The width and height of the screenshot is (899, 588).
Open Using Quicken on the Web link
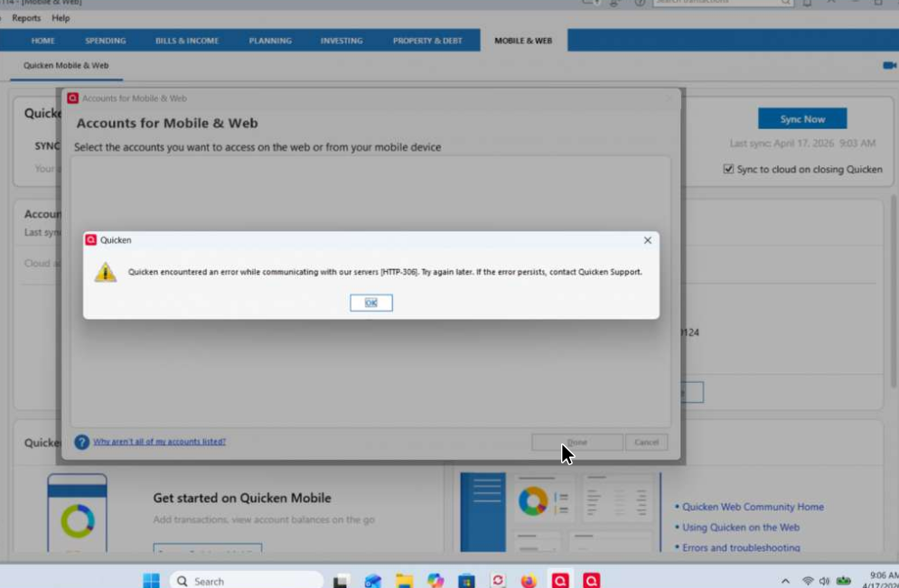click(741, 527)
